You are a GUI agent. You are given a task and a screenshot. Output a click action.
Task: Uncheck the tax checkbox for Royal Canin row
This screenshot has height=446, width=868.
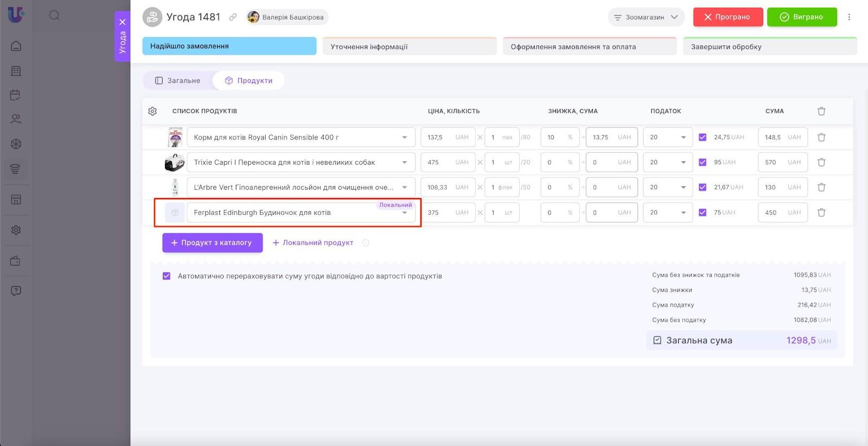pos(703,137)
